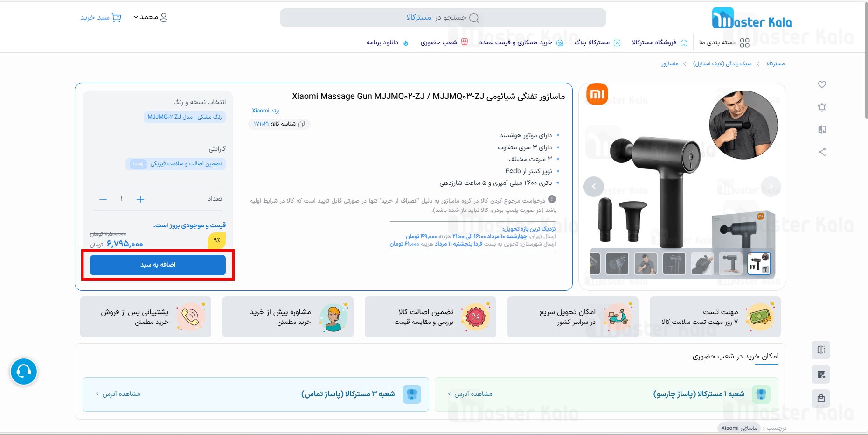
Task: Click the ماساژور Xiaomi tag
Action: click(x=739, y=428)
